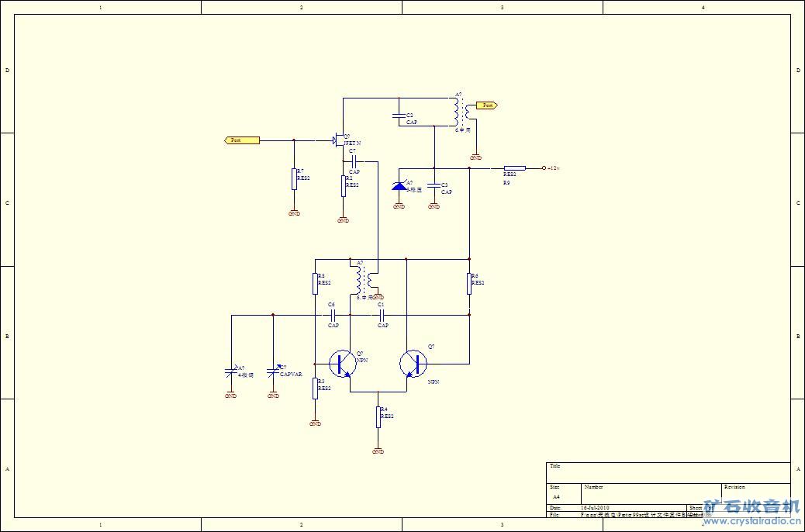The image size is (805, 532).
Task: Select resistor R3 symbol
Action: (x=315, y=389)
